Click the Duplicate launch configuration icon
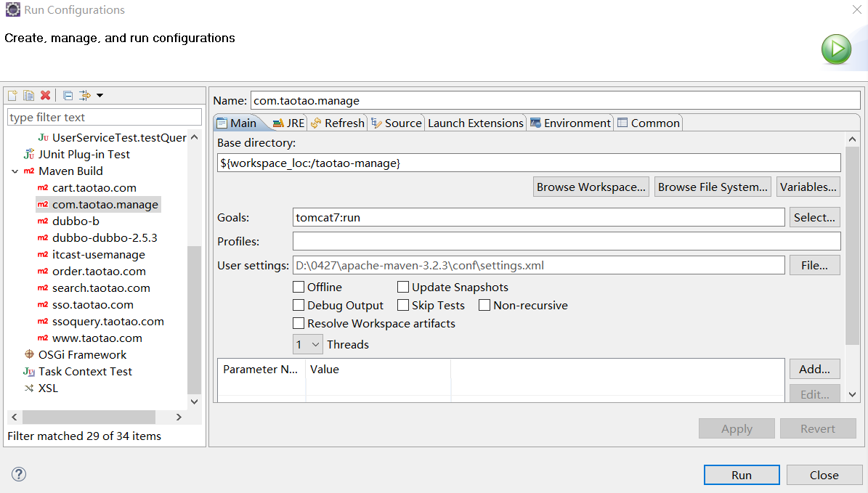Image resolution: width=868 pixels, height=493 pixels. point(28,96)
